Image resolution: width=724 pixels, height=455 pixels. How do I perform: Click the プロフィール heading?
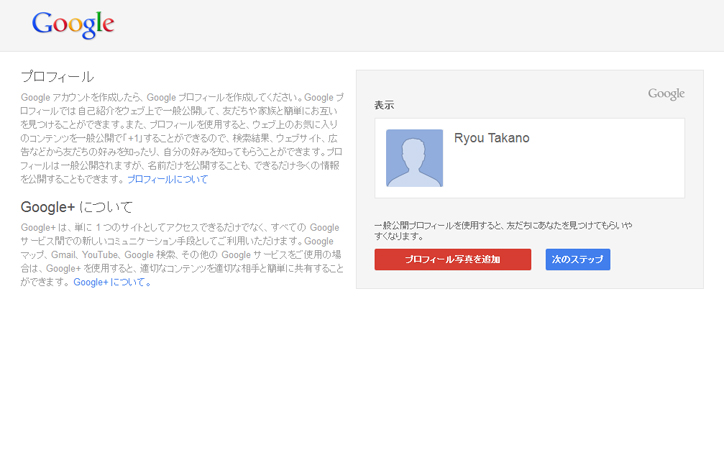pos(57,77)
